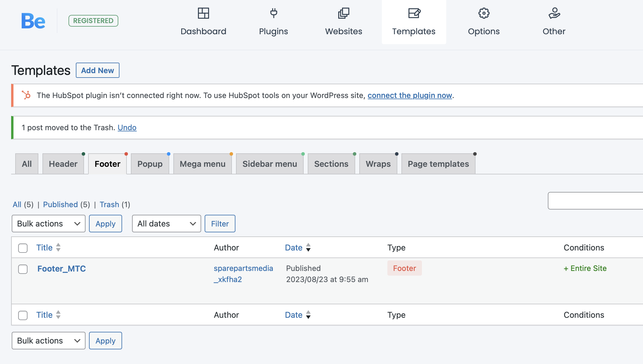Toggle the top Title row checkbox
643x364 pixels.
23,247
